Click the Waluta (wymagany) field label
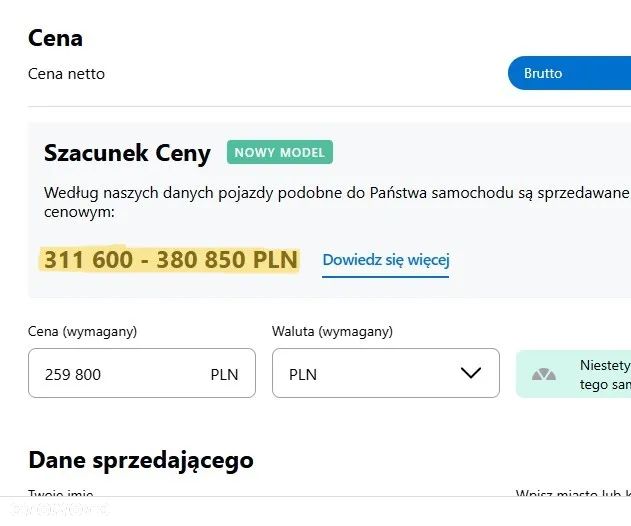The image size is (631, 526). pyautogui.click(x=332, y=331)
